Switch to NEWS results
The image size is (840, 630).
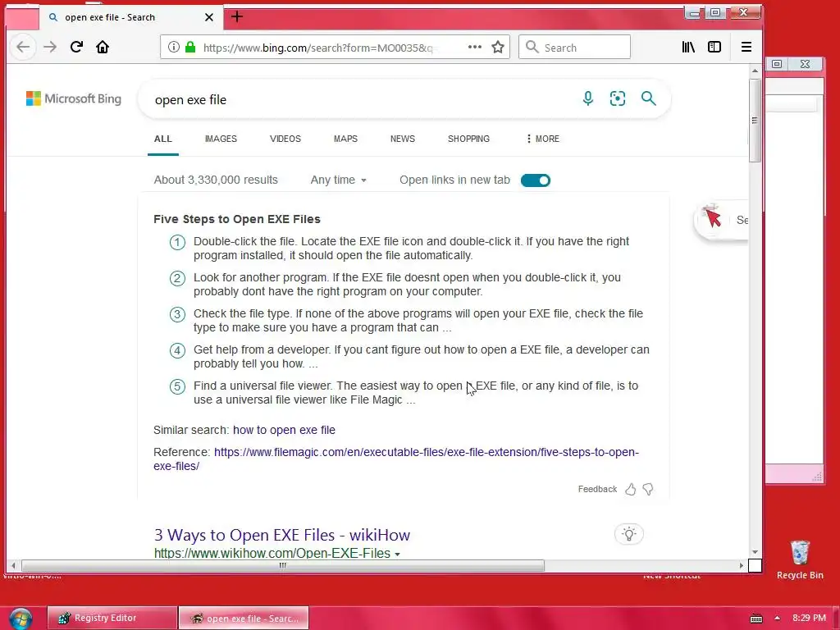pos(402,139)
